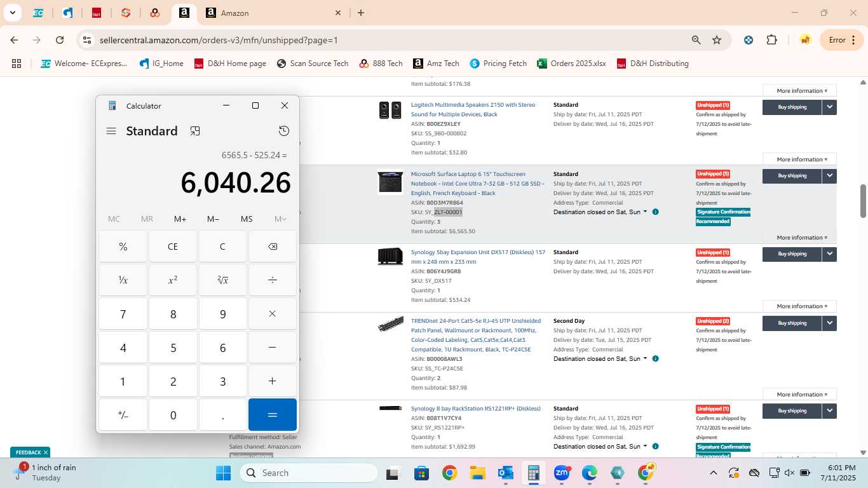Open the 888 Tech bookmark
The width and height of the screenshot is (868, 488).
tap(381, 64)
